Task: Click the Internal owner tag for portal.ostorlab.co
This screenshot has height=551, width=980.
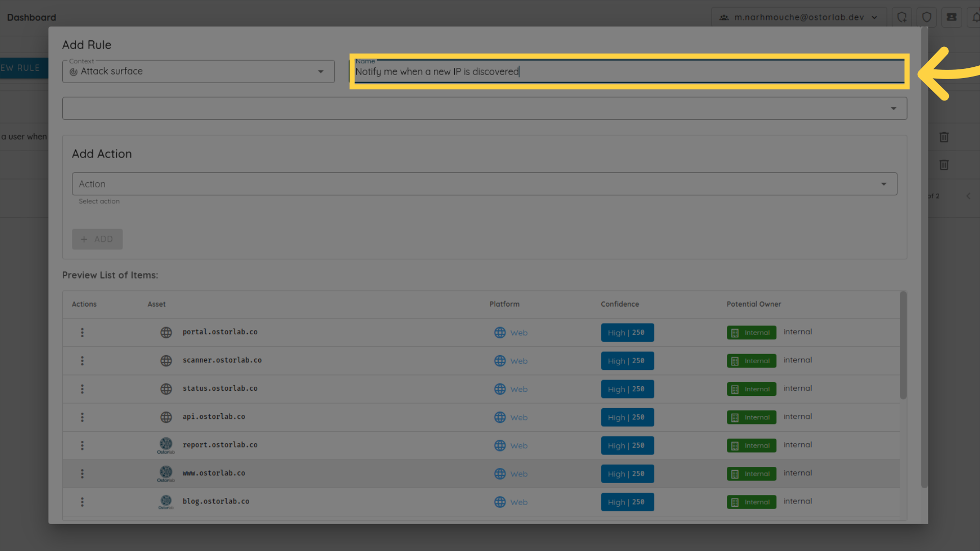Action: tap(751, 333)
